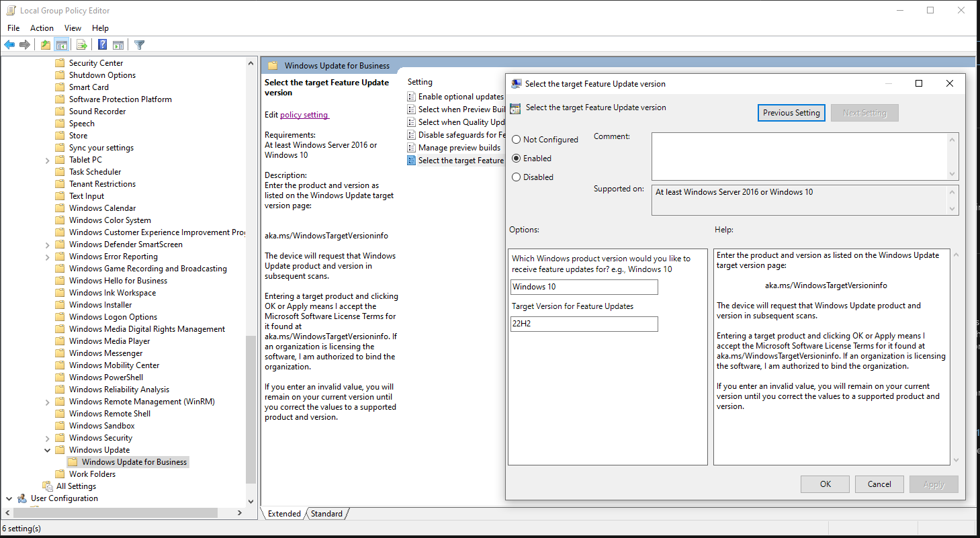Click the Back arrow in toolbar
Screen dimensions: 980x538
9,45
